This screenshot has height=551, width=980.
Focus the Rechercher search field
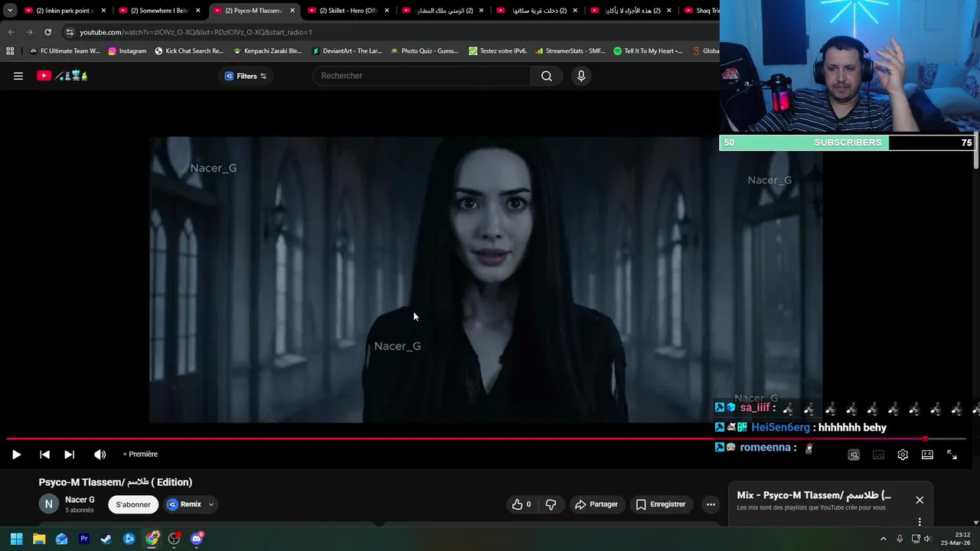point(421,76)
